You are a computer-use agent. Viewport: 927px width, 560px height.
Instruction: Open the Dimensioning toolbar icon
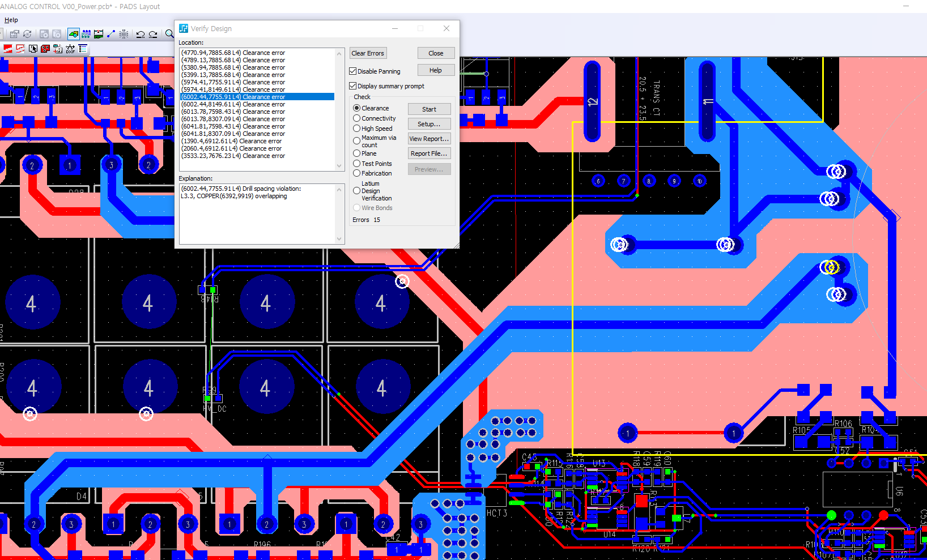click(99, 34)
